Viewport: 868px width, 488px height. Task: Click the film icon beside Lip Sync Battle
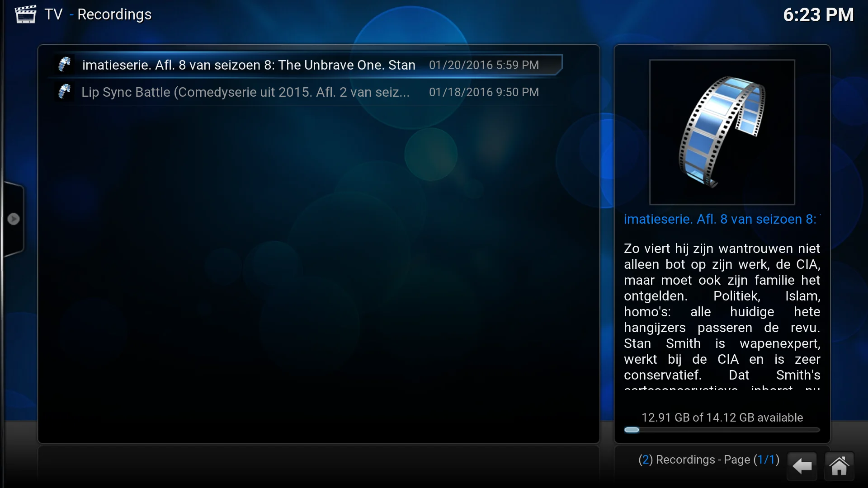pyautogui.click(x=65, y=92)
